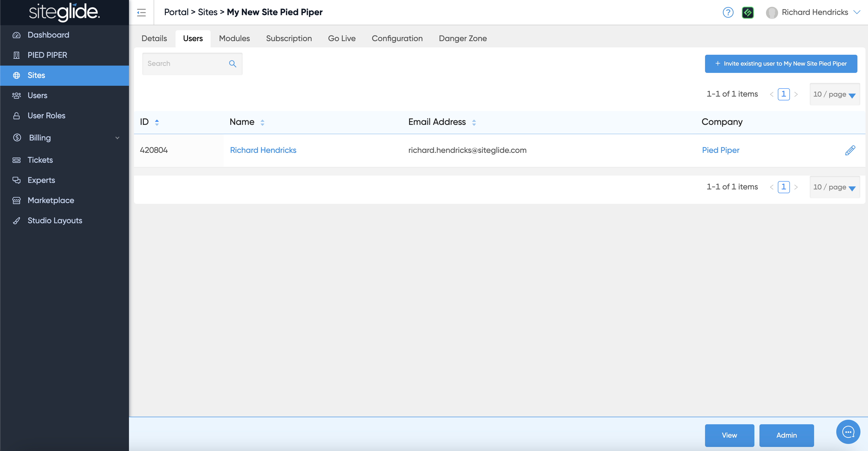Click the pencil edit icon for Richard Hendricks

click(850, 150)
